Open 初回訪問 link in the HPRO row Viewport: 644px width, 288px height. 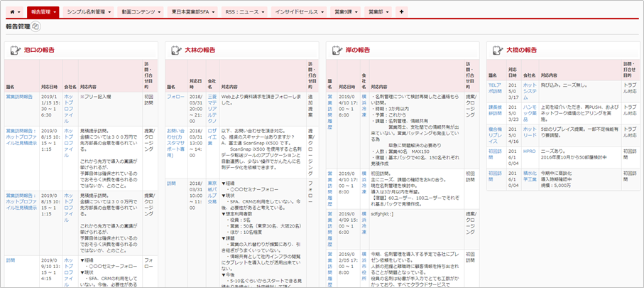pyautogui.click(x=495, y=154)
